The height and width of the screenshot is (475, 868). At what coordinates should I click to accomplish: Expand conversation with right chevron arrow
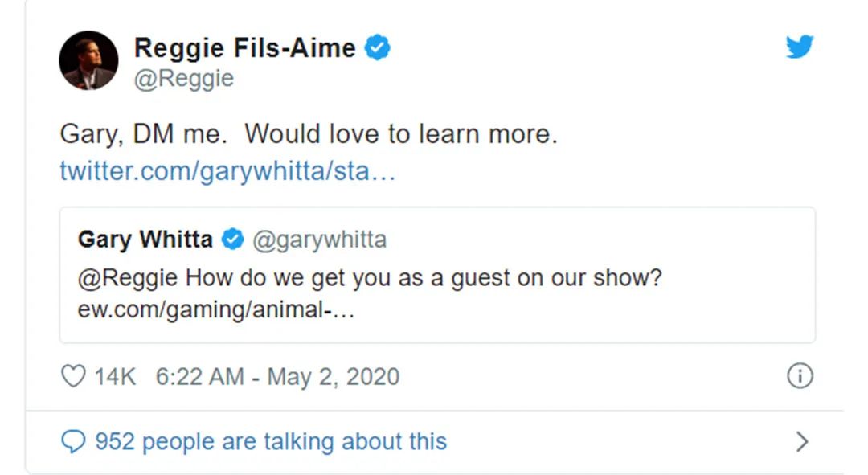coord(801,441)
